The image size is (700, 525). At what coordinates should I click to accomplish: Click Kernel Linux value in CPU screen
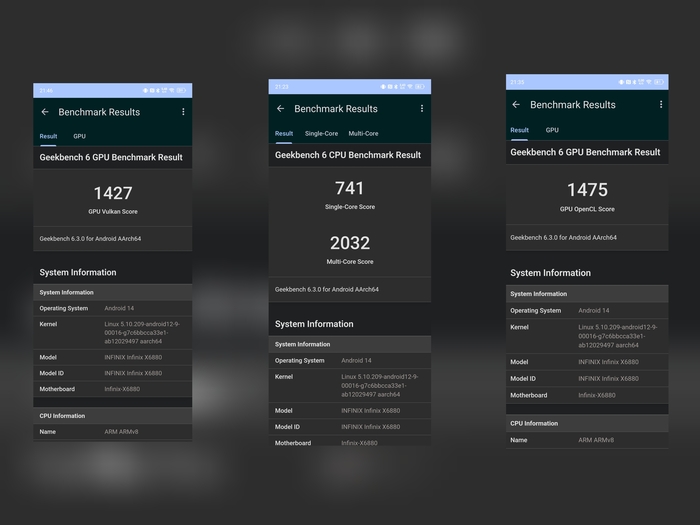click(x=379, y=385)
